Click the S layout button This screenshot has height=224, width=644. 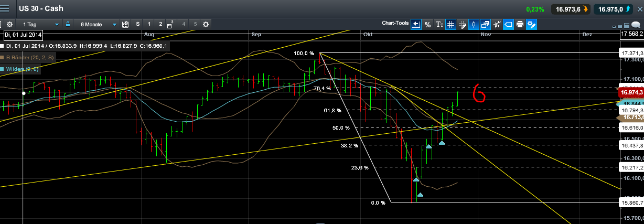tap(138, 24)
